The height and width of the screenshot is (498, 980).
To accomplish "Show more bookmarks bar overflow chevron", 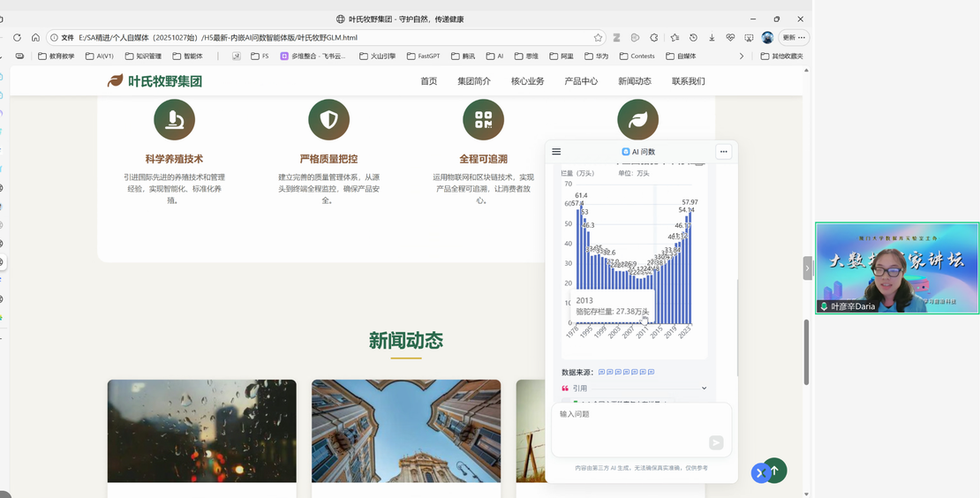I will pyautogui.click(x=742, y=56).
